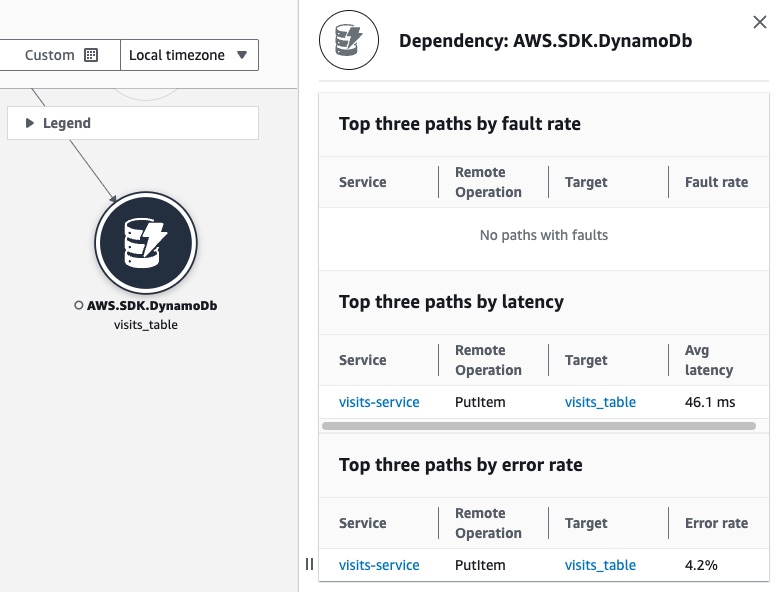The height and width of the screenshot is (592, 778).
Task: Click the small circle beside the AWS.SDK.DynamoDb label
Action: pyautogui.click(x=79, y=306)
